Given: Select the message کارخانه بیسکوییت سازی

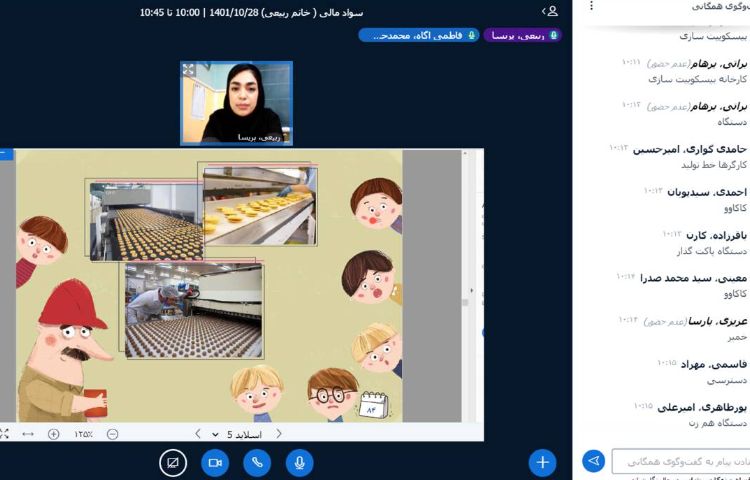Looking at the screenshot, I should coord(697,79).
